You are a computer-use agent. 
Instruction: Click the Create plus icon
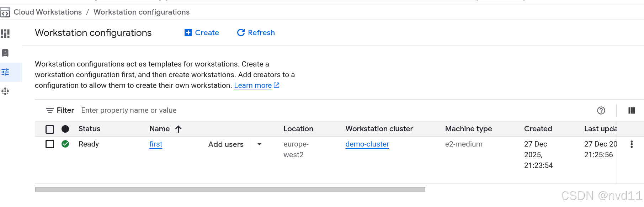pyautogui.click(x=188, y=33)
